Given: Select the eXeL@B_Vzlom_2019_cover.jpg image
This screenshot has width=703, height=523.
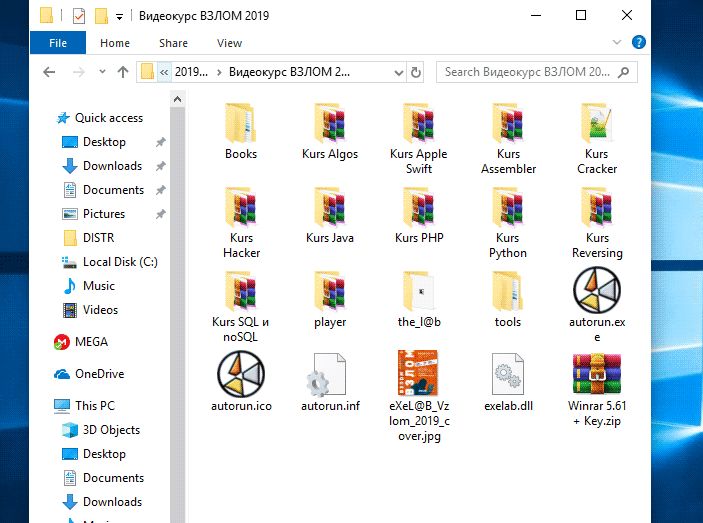Looking at the screenshot, I should pos(419,397).
